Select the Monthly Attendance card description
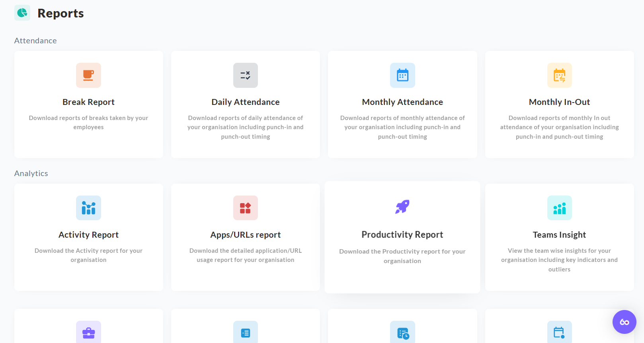 (402, 127)
